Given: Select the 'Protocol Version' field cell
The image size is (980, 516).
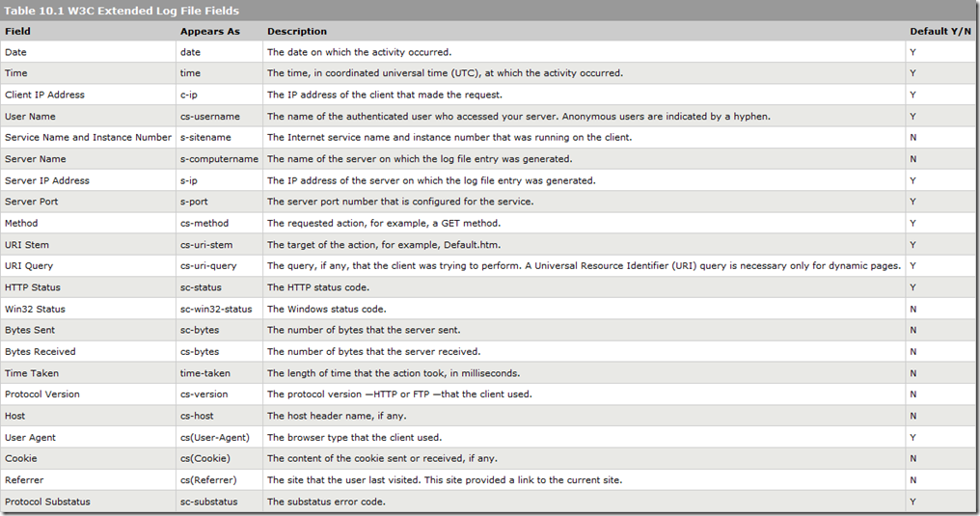Looking at the screenshot, I should pyautogui.click(x=88, y=394).
